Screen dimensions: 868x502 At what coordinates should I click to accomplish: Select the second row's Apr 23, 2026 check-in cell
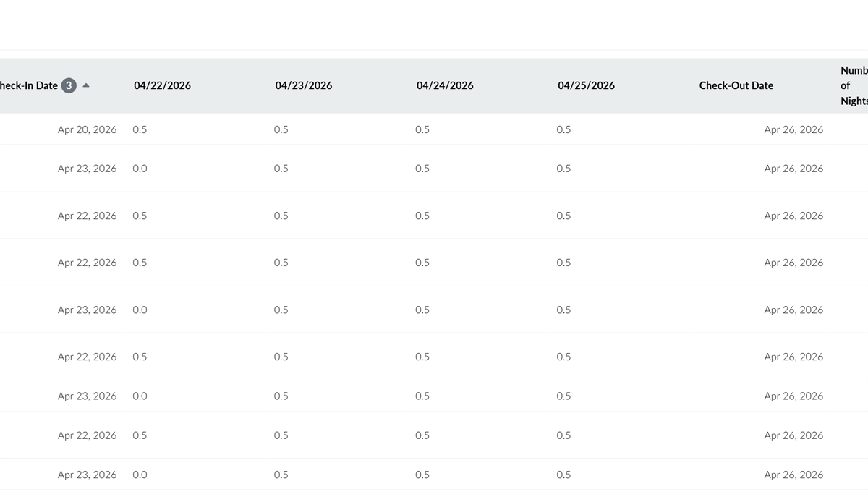(87, 169)
